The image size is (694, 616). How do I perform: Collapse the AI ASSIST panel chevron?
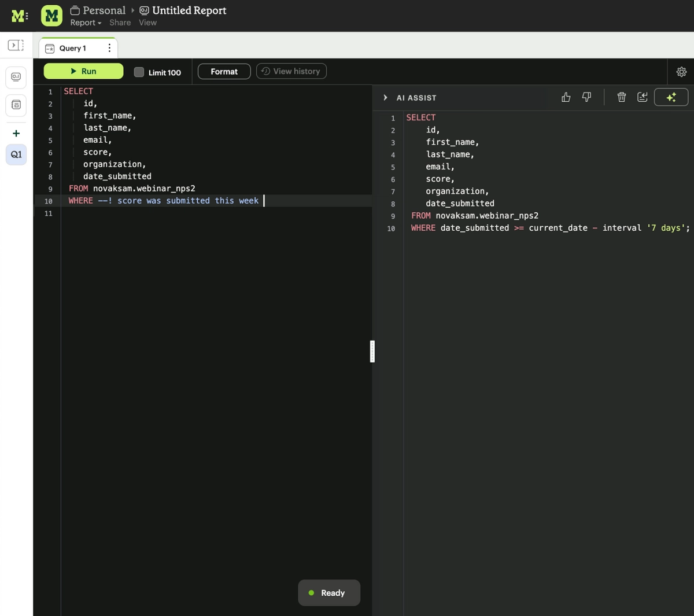(x=385, y=97)
